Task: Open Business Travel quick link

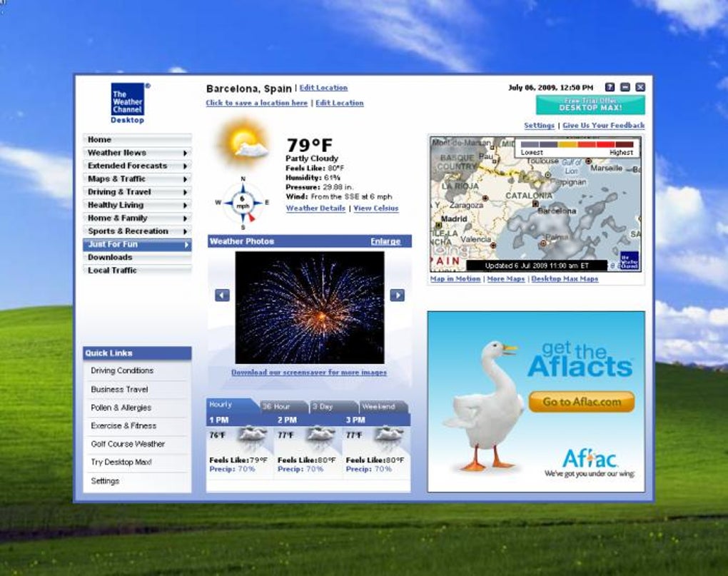Action: (119, 390)
